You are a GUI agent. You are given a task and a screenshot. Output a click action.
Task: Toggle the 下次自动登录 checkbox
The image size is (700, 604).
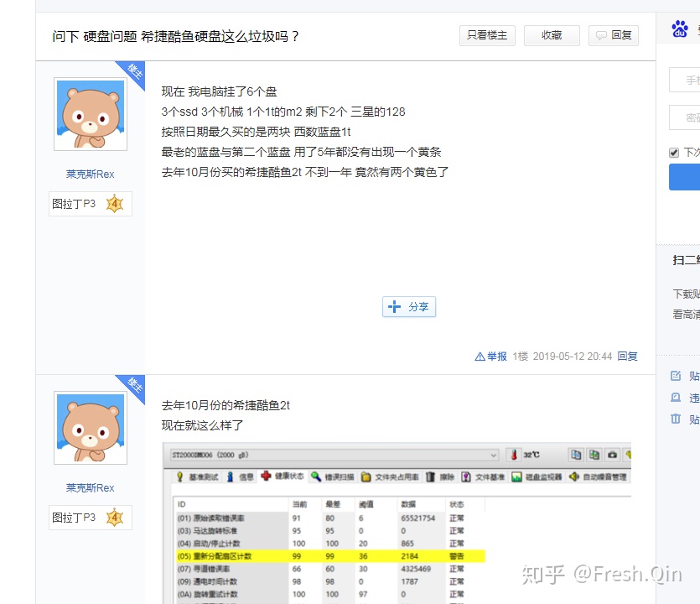[675, 152]
